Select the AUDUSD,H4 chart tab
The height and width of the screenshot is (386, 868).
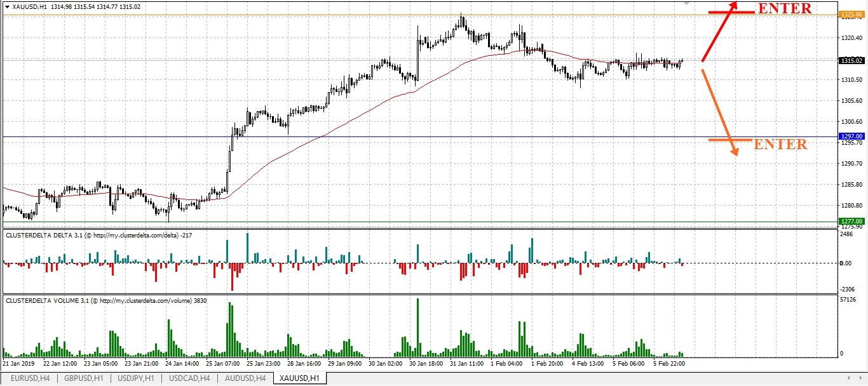coord(244,378)
